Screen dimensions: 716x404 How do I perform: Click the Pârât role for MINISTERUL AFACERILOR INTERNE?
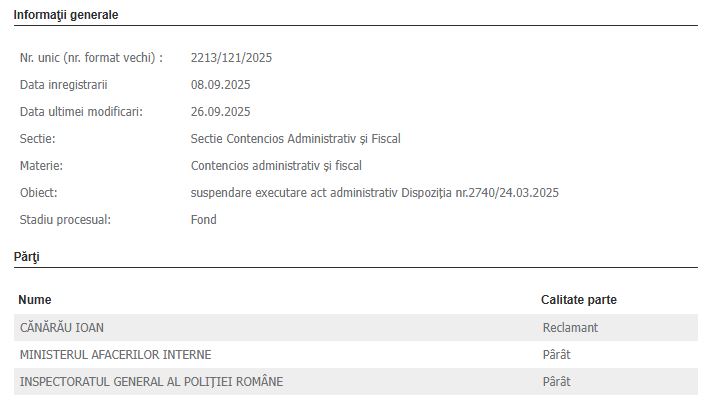[x=556, y=354]
